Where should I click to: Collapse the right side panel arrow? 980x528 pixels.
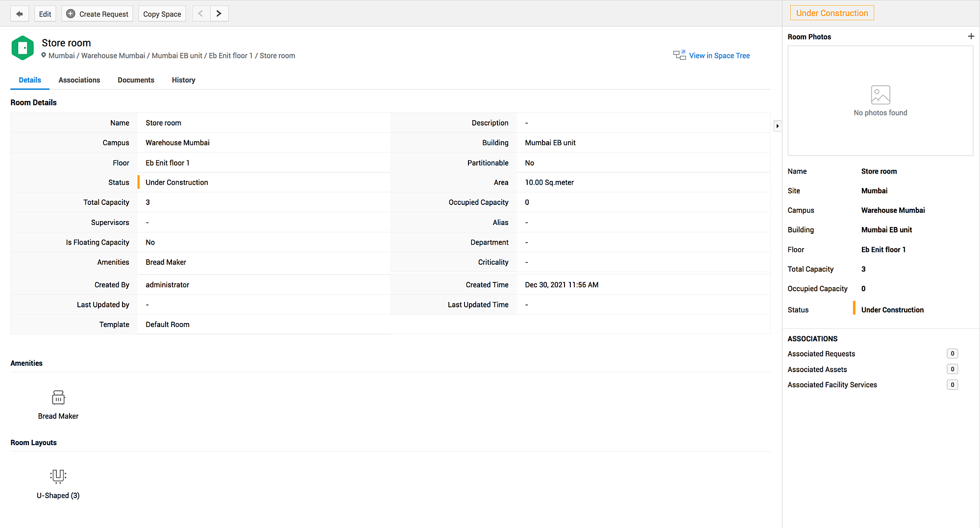[777, 126]
